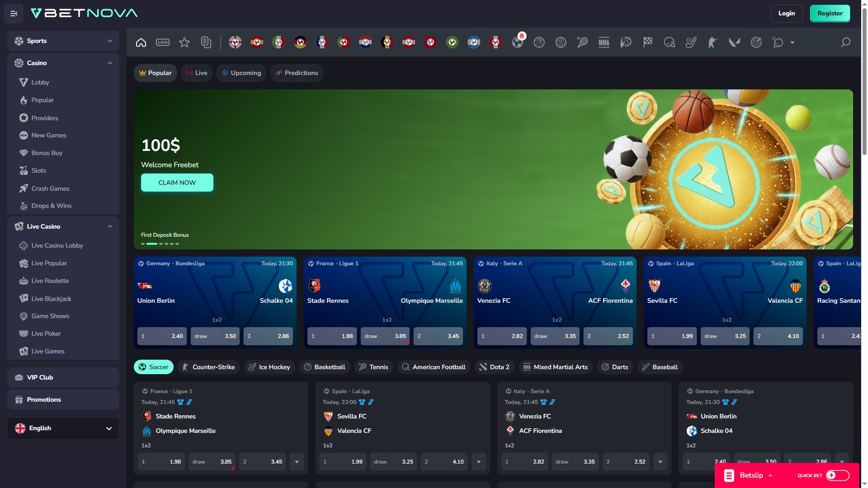Viewport: 868px width, 488px height.
Task: Select the checkered flag racing icon
Action: tap(648, 42)
